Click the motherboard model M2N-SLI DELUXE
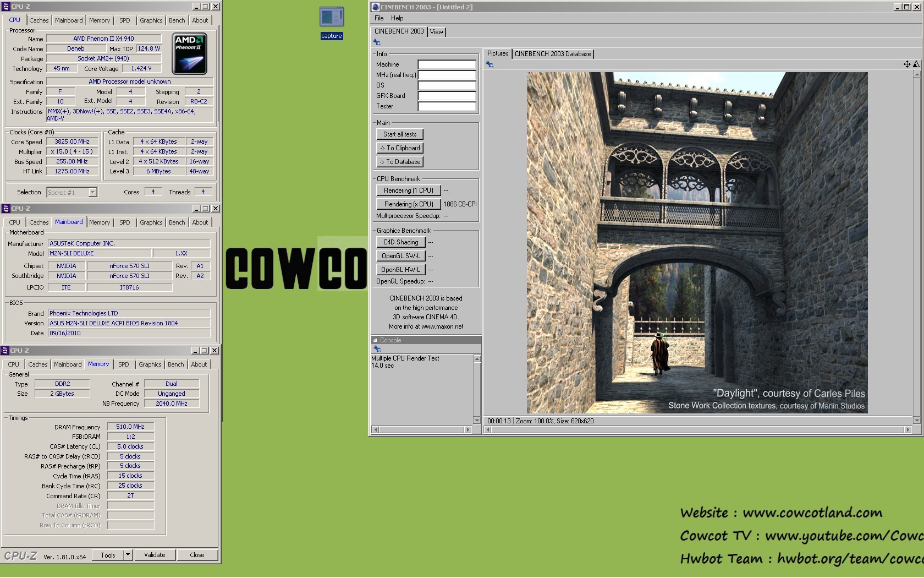Screen dimensions: 924x578 99,253
